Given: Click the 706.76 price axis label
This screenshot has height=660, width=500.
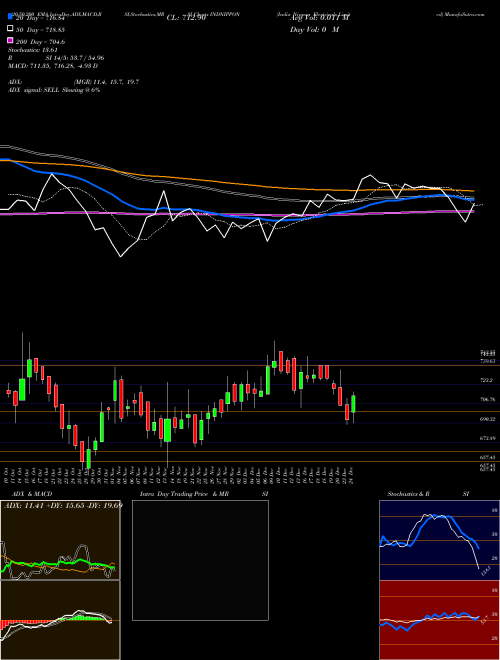Looking at the screenshot, I should [x=487, y=399].
